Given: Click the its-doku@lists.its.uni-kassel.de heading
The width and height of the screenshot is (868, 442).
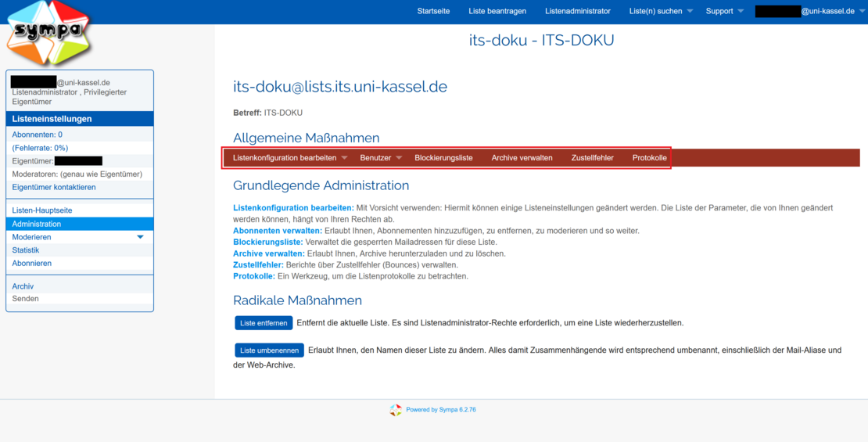Looking at the screenshot, I should coord(340,87).
